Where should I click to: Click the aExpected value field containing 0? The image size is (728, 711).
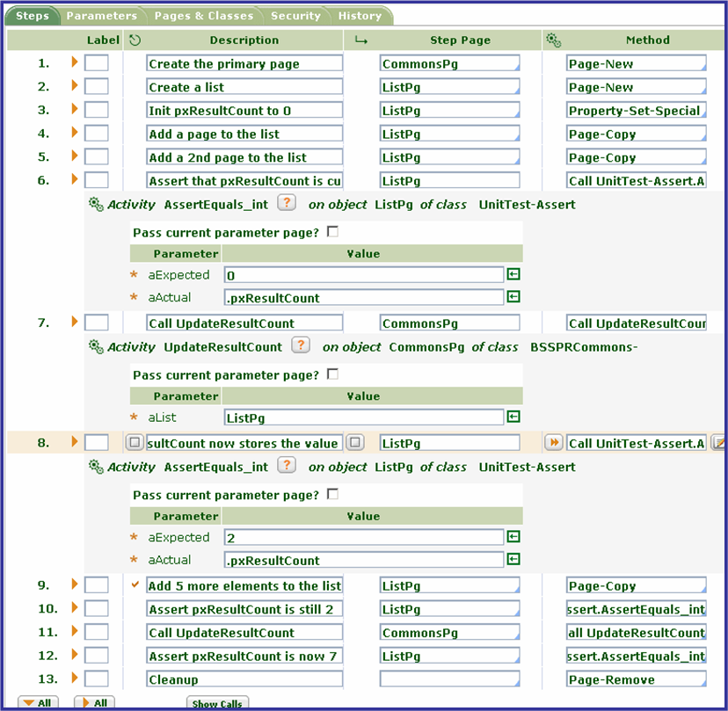[364, 275]
